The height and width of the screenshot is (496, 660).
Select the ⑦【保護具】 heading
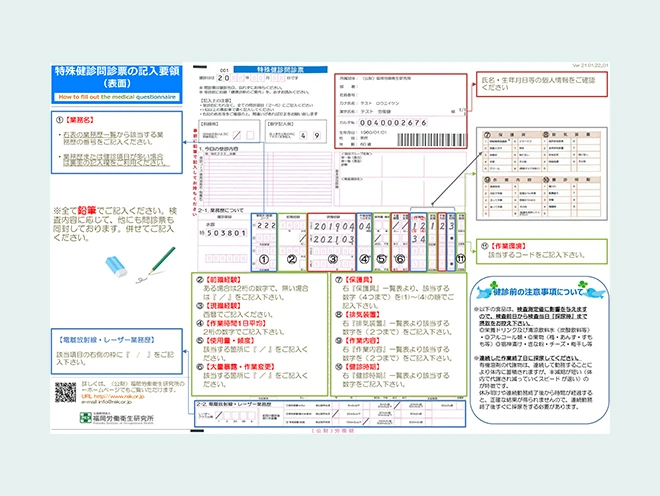click(354, 280)
